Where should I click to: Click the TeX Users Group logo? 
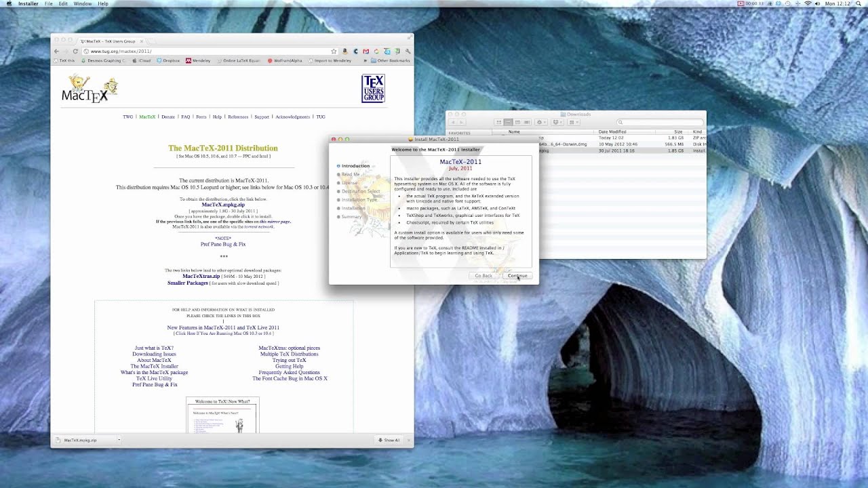point(373,89)
